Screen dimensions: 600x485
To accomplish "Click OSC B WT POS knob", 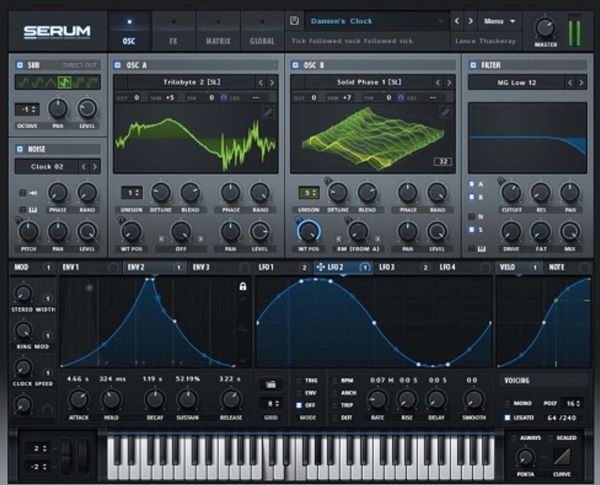I will pyautogui.click(x=309, y=231).
